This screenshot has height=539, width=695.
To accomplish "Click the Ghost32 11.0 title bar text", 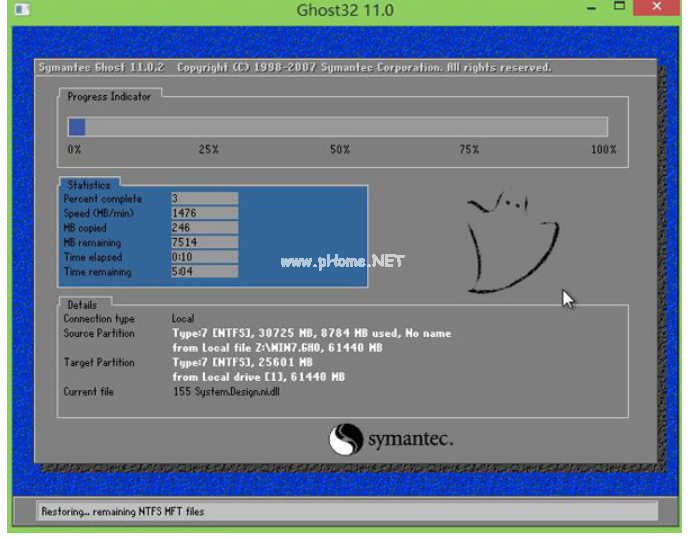I will [345, 11].
